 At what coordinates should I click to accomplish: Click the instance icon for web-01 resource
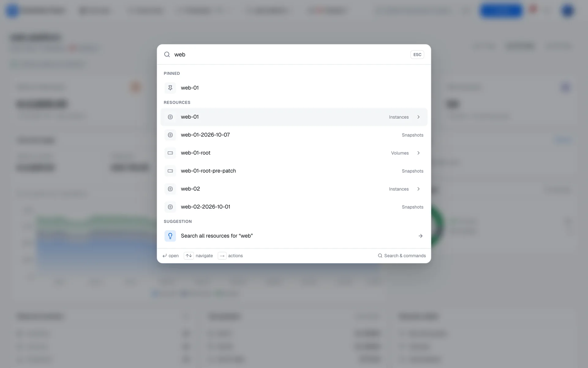click(x=170, y=117)
